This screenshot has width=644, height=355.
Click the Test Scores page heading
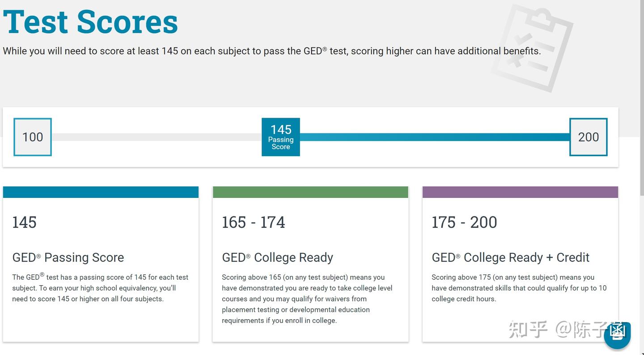pyautogui.click(x=91, y=21)
